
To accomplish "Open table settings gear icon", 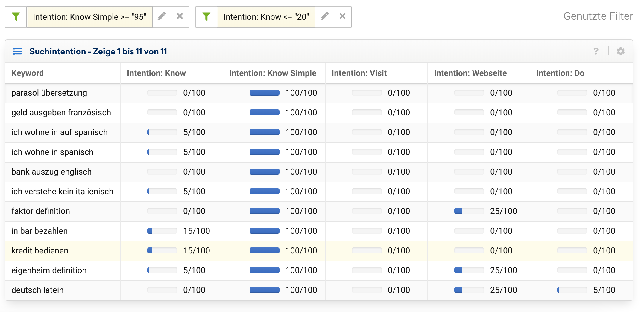I will (620, 51).
